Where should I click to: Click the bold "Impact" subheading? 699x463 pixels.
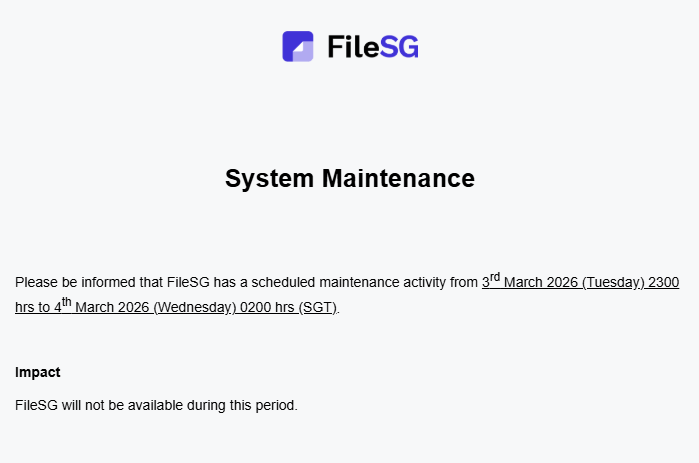coord(38,372)
